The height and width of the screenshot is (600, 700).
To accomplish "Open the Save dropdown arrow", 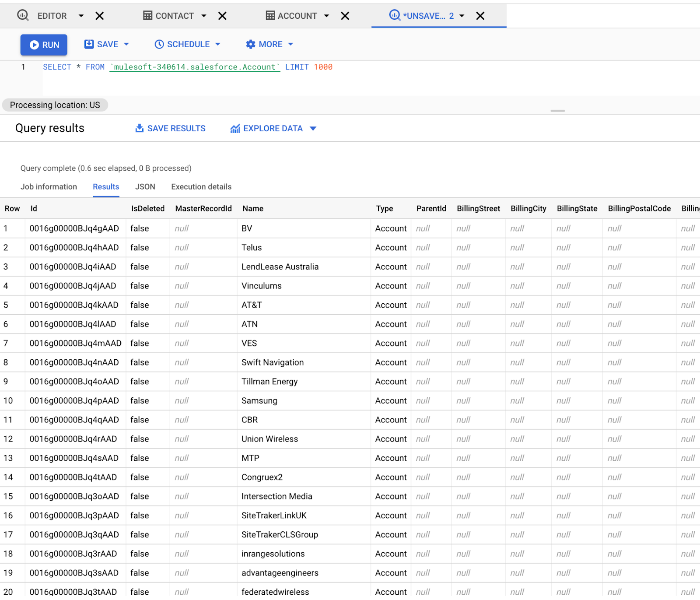I will click(x=126, y=44).
